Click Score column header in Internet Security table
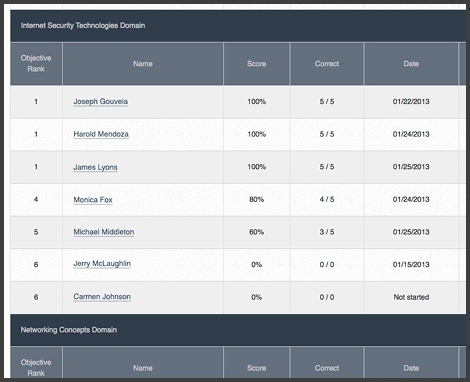 point(256,63)
